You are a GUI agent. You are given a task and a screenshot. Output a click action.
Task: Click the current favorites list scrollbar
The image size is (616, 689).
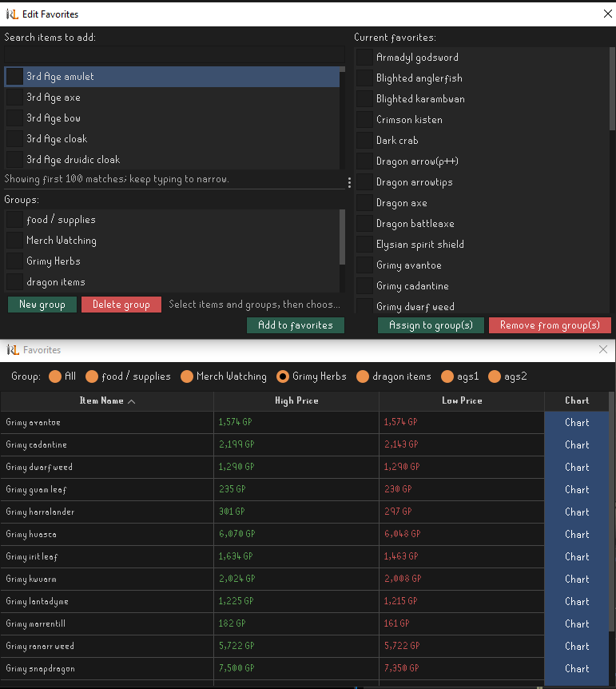pos(612,90)
